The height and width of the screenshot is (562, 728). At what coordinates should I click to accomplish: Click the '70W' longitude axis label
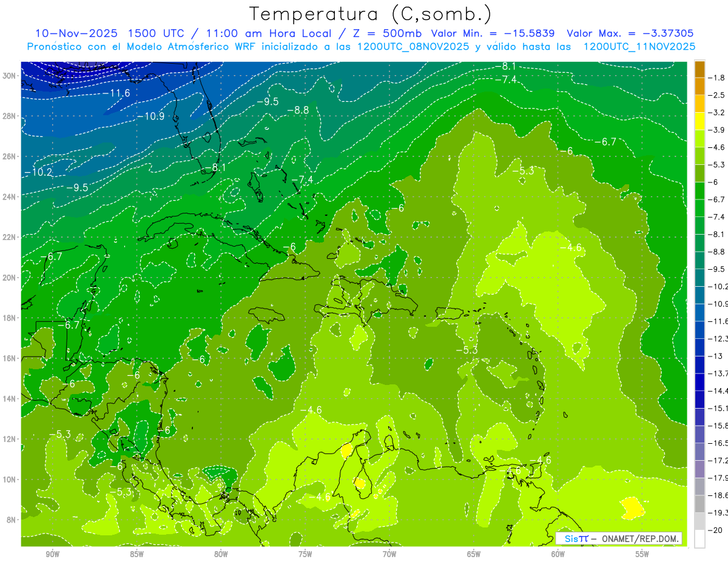[x=389, y=554]
